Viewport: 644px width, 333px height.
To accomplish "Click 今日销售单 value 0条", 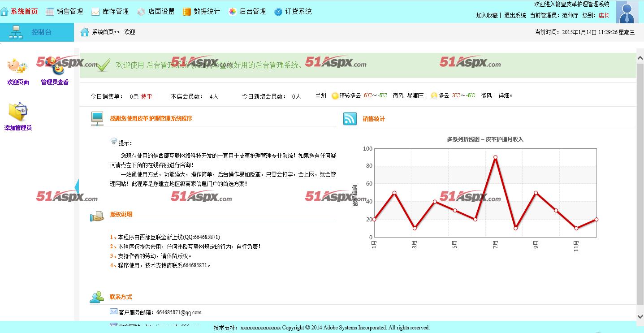I will click(134, 96).
